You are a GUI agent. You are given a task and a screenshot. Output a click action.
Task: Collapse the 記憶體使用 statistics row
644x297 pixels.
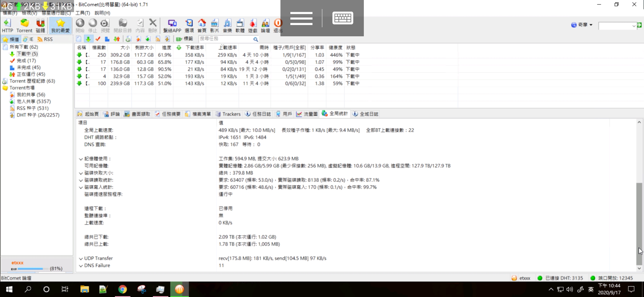81,159
